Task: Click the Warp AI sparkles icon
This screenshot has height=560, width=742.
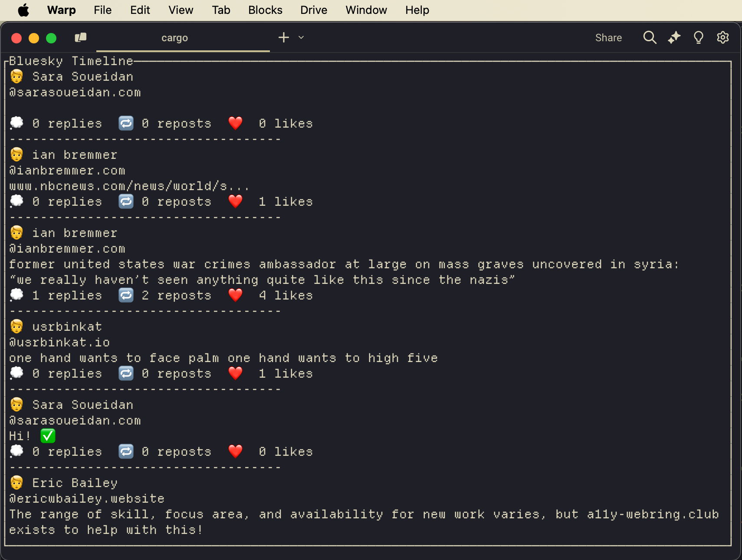Action: (x=674, y=38)
